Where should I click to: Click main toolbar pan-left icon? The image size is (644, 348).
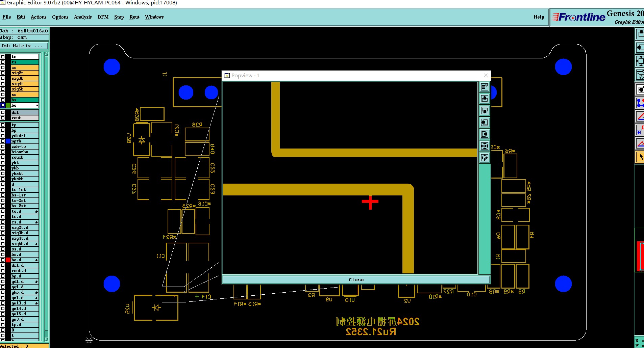640,47
